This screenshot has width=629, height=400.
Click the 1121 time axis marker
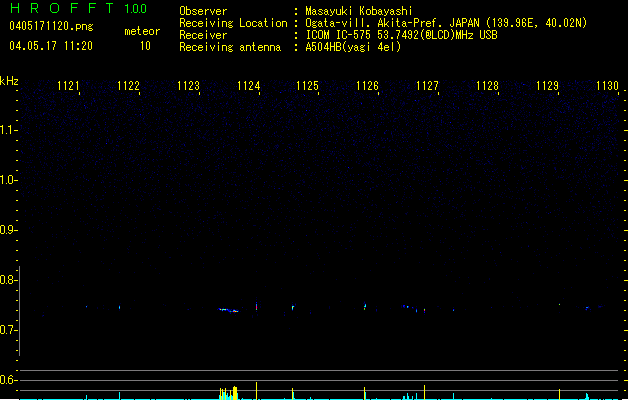[68, 86]
